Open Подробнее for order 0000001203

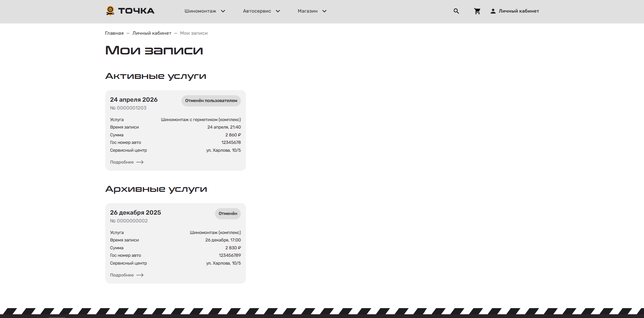pyautogui.click(x=122, y=162)
